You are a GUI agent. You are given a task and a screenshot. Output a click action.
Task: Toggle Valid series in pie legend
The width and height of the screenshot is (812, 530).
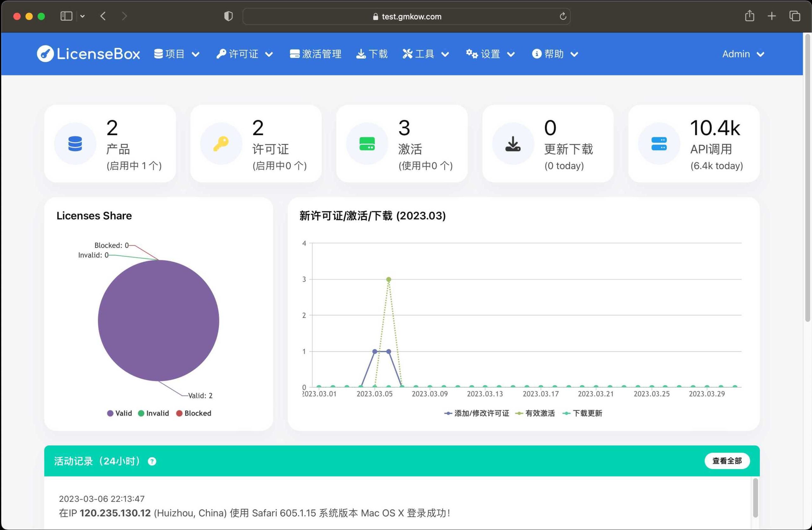119,413
